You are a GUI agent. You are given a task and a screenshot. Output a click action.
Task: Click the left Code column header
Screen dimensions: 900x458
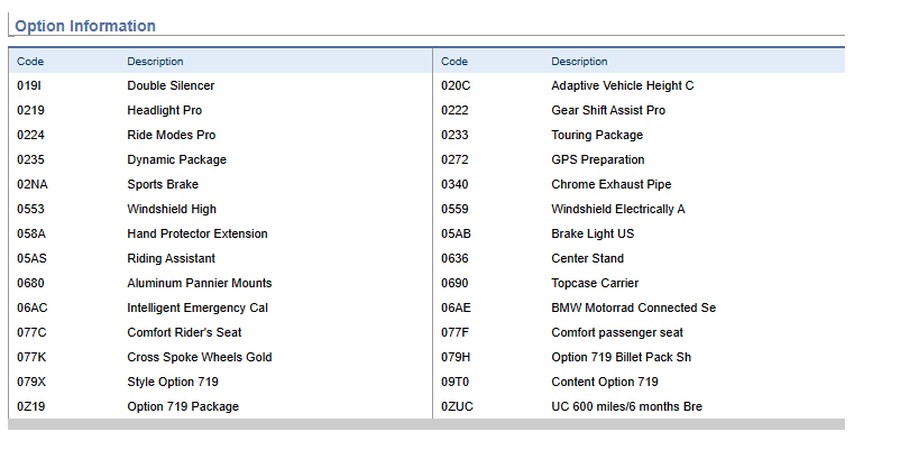pyautogui.click(x=30, y=61)
